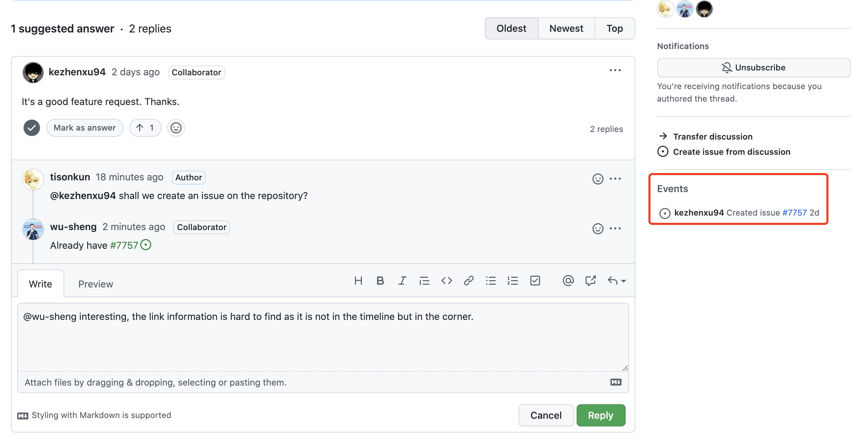
Task: Toggle the checkmark on kezhenxu94's answer
Action: (x=32, y=128)
